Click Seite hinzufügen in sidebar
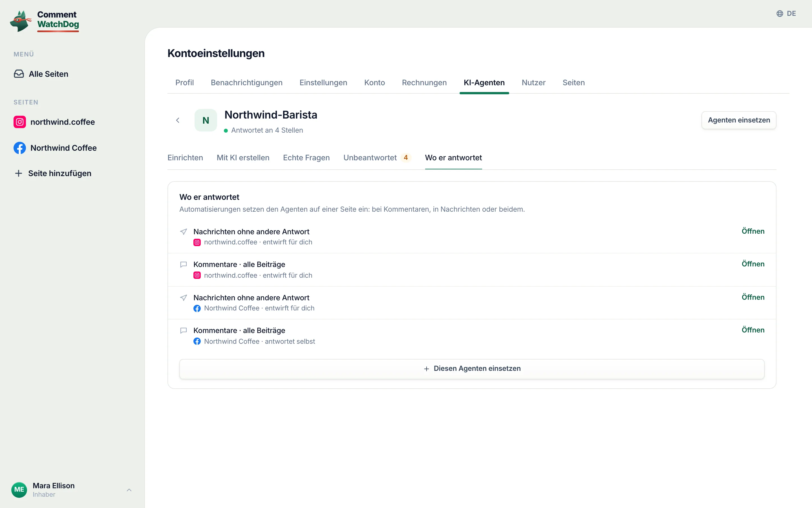The image size is (812, 508). pyautogui.click(x=53, y=173)
